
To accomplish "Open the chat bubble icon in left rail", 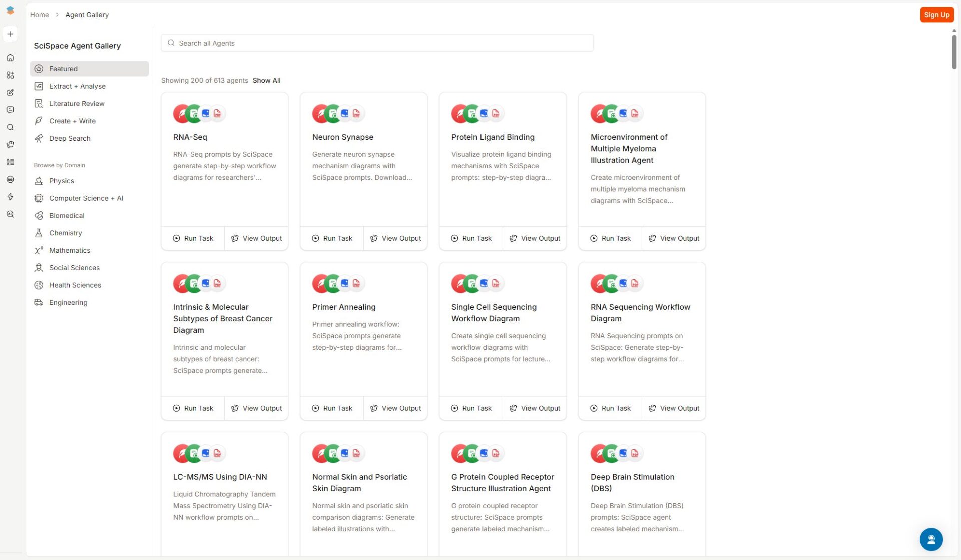I will (x=10, y=110).
